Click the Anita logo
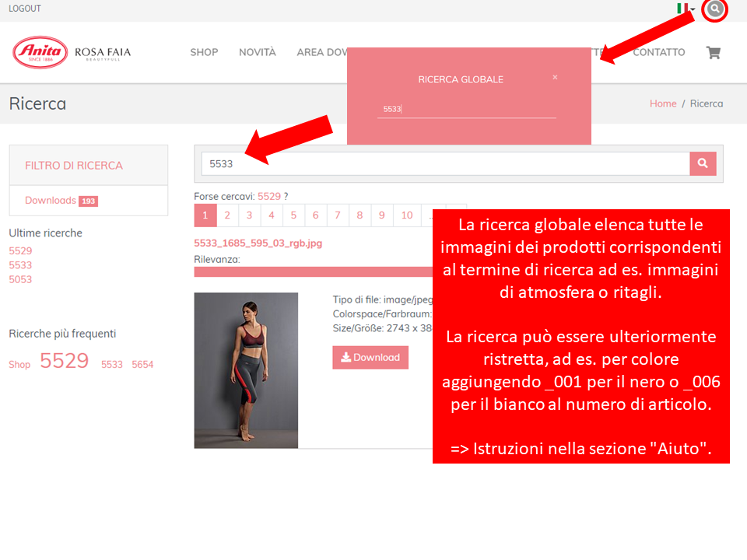 (40, 52)
